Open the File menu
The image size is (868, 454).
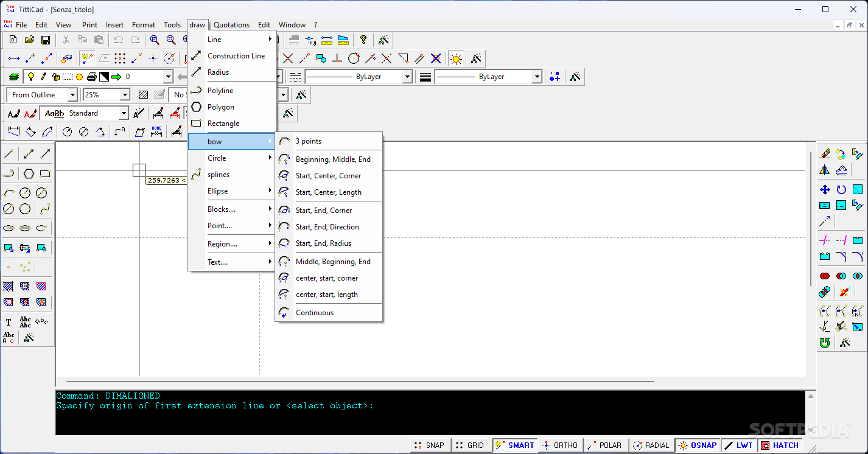pyautogui.click(x=21, y=25)
